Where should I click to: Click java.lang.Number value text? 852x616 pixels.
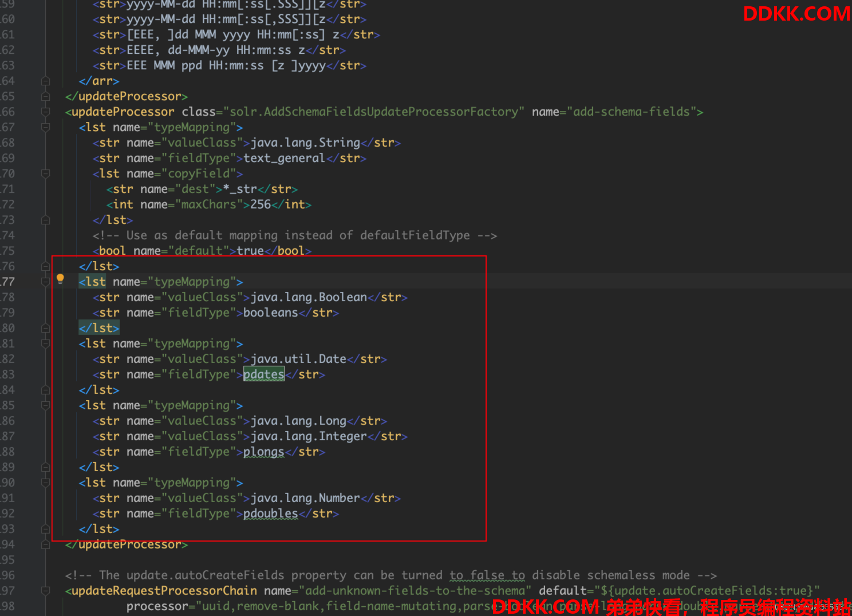[305, 498]
